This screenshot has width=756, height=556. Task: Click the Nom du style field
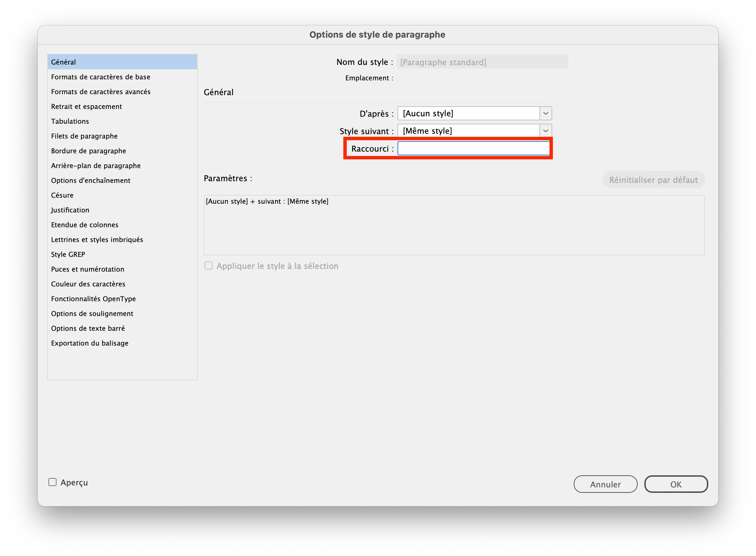pyautogui.click(x=482, y=62)
